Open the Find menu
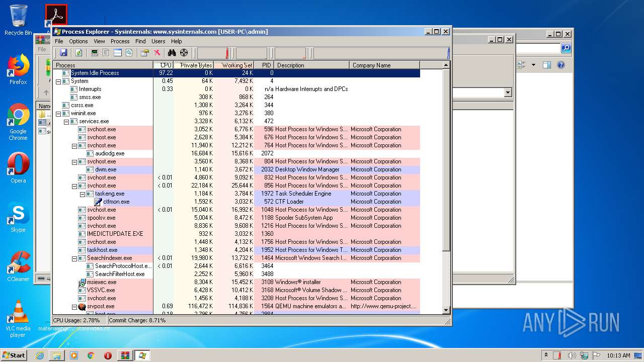Image resolution: width=644 pixels, height=362 pixels. 140,41
